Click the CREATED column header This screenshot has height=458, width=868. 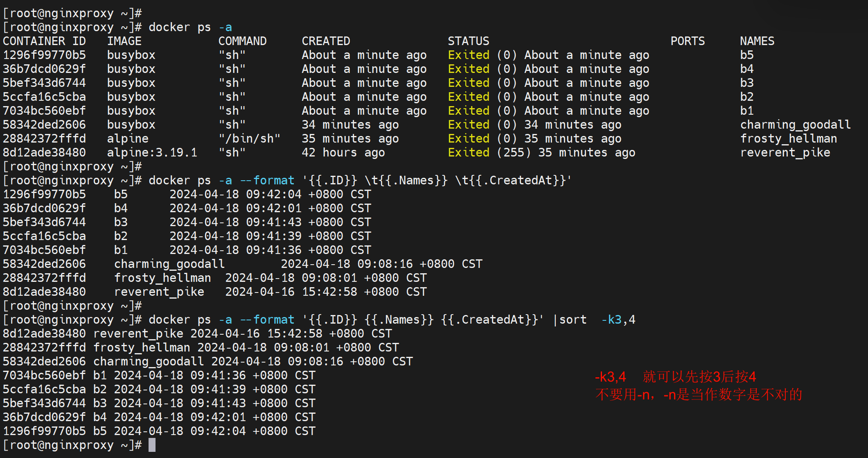point(326,41)
